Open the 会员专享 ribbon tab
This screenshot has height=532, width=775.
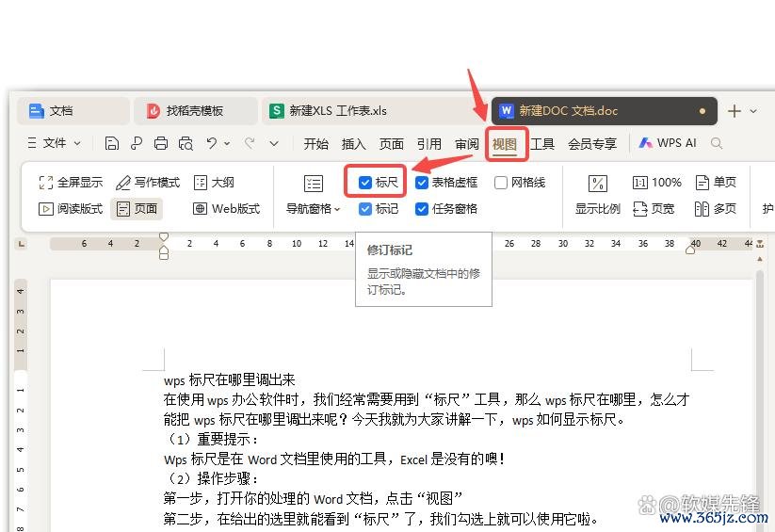pyautogui.click(x=592, y=144)
